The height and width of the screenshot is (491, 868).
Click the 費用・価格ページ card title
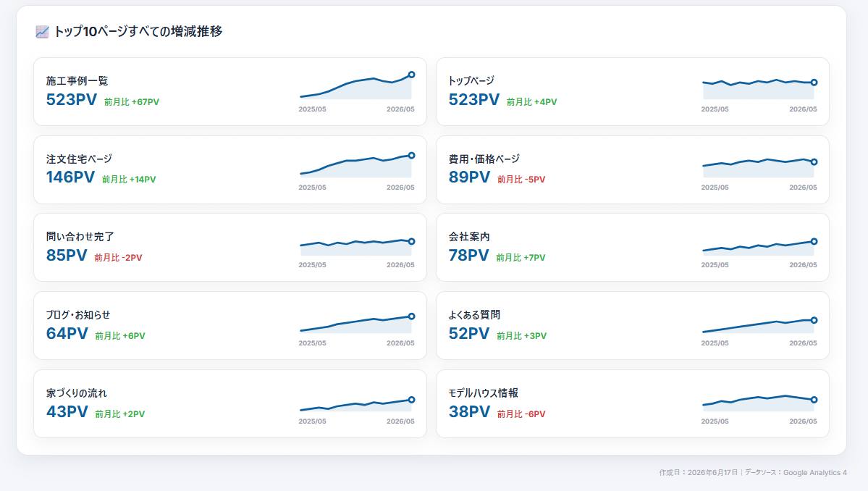(484, 159)
